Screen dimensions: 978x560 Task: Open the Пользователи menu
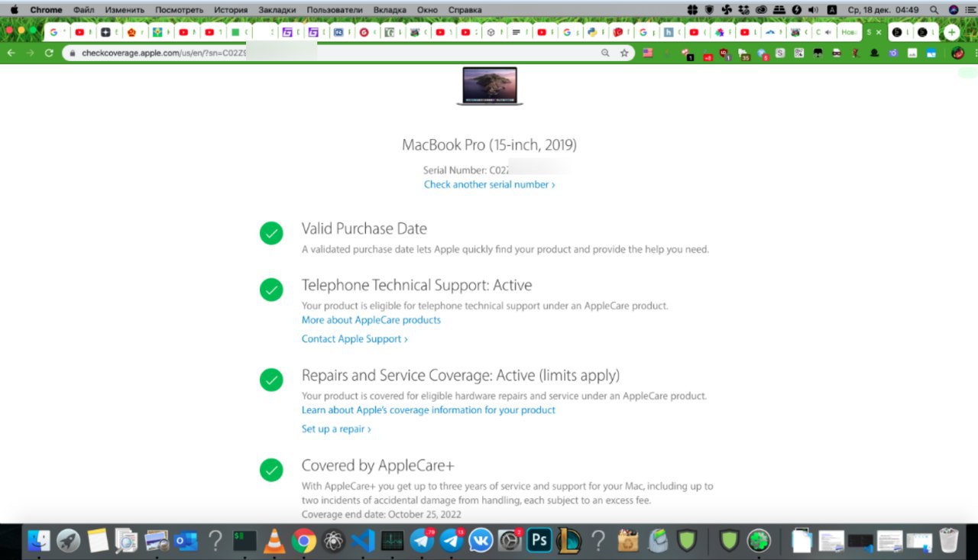pos(335,10)
